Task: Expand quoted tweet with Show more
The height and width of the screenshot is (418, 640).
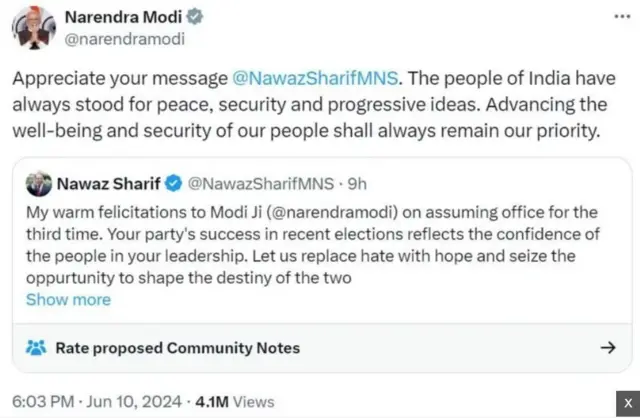Action: click(68, 299)
